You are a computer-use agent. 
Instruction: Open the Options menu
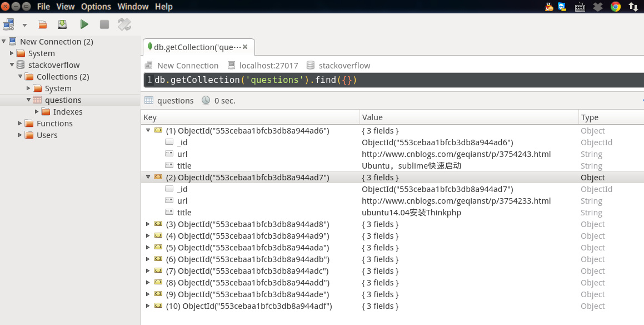(x=96, y=7)
